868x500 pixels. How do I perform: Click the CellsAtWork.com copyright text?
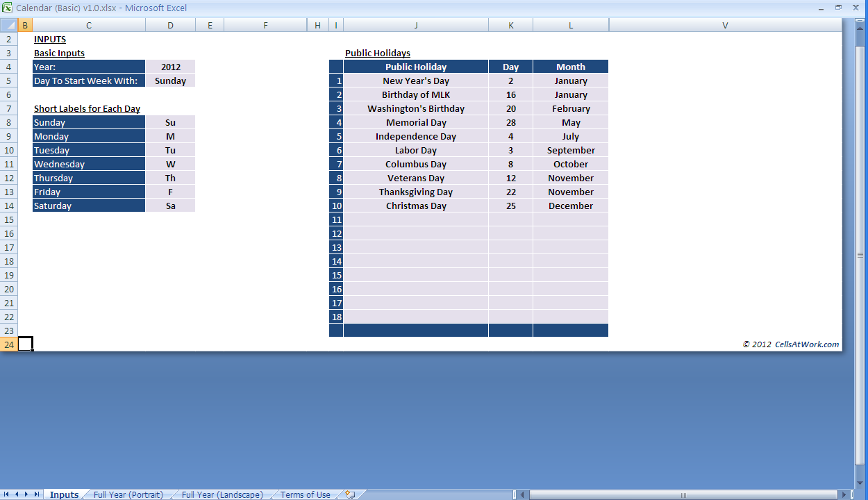(791, 344)
